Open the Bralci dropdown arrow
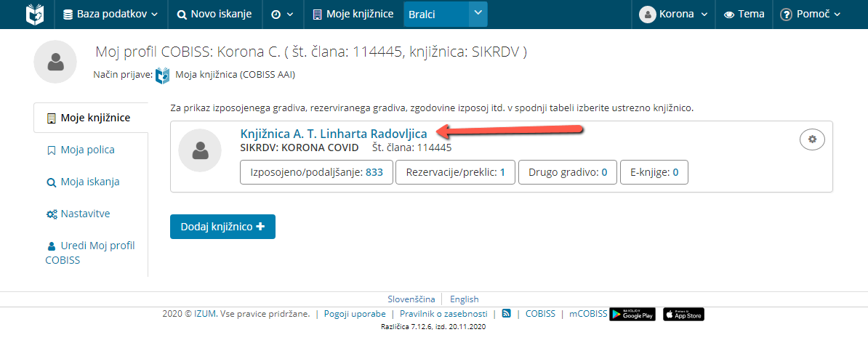The image size is (868, 364). [x=478, y=13]
